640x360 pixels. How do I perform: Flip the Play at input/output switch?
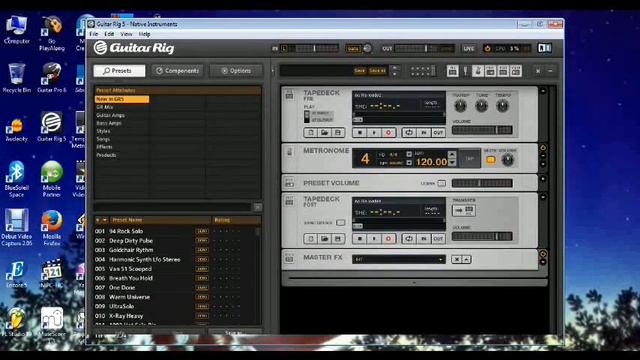(x=307, y=116)
